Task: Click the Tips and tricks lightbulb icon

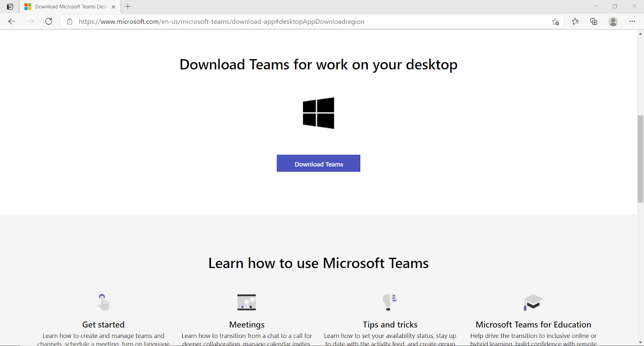Action: (390, 302)
